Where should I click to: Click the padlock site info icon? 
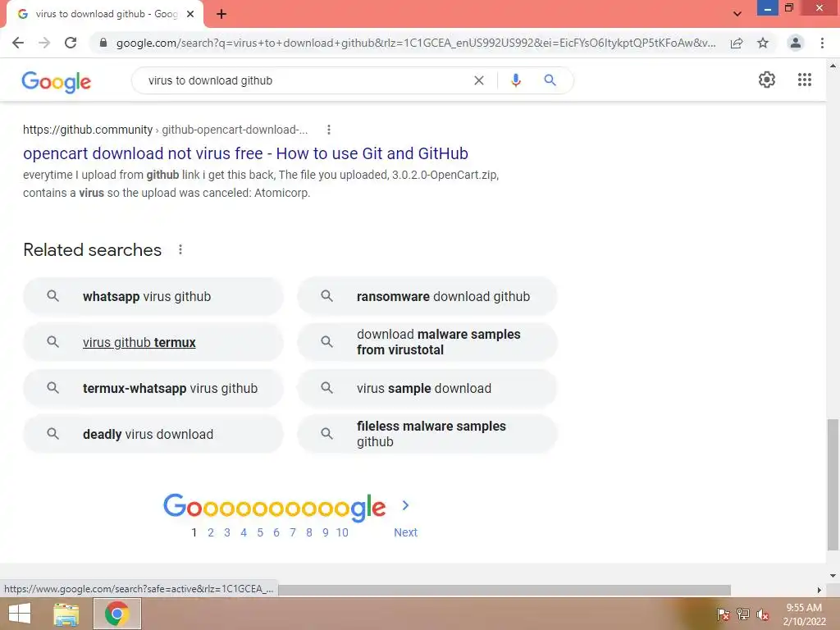pos(103,43)
